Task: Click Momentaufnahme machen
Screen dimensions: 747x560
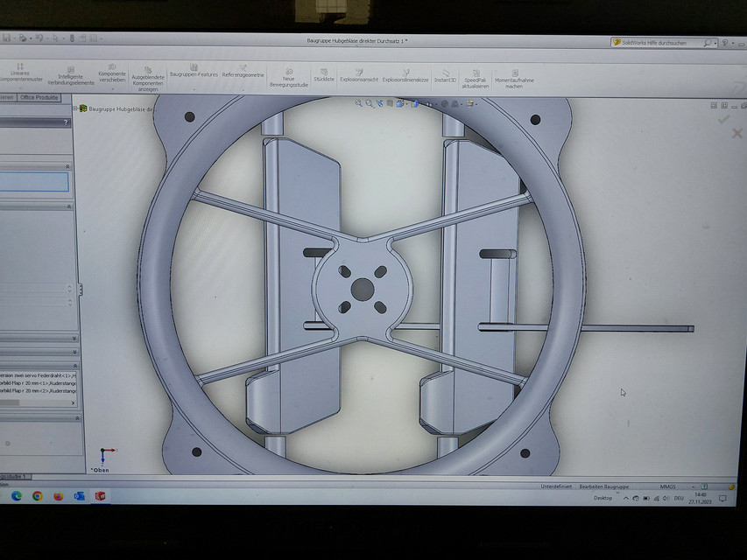Action: coord(514,74)
